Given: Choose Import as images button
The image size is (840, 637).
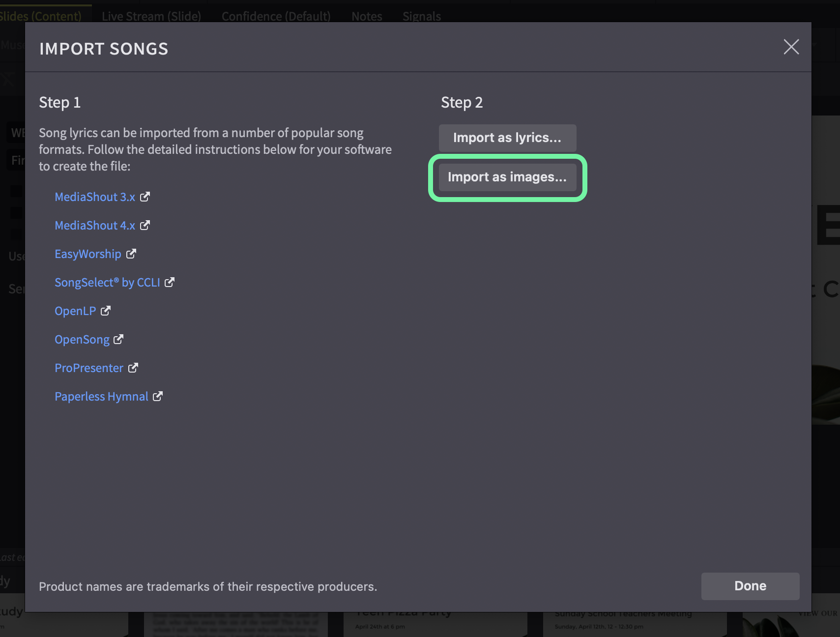Looking at the screenshot, I should [507, 177].
